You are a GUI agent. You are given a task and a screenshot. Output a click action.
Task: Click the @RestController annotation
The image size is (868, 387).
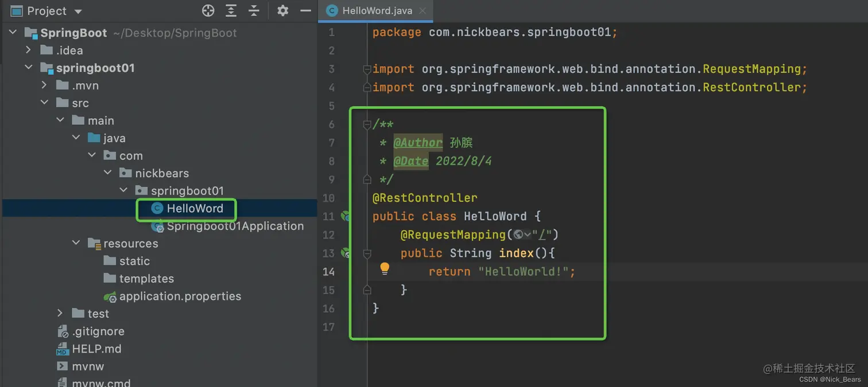click(425, 198)
